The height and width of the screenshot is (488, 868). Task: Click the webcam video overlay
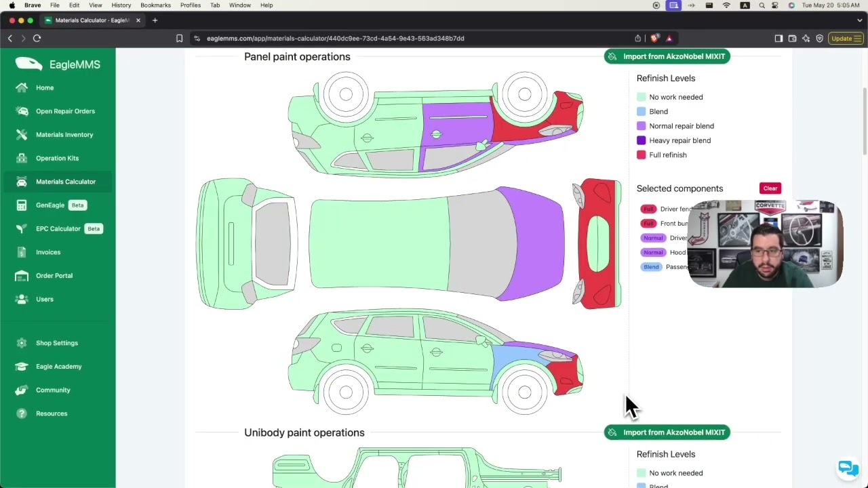pyautogui.click(x=765, y=244)
